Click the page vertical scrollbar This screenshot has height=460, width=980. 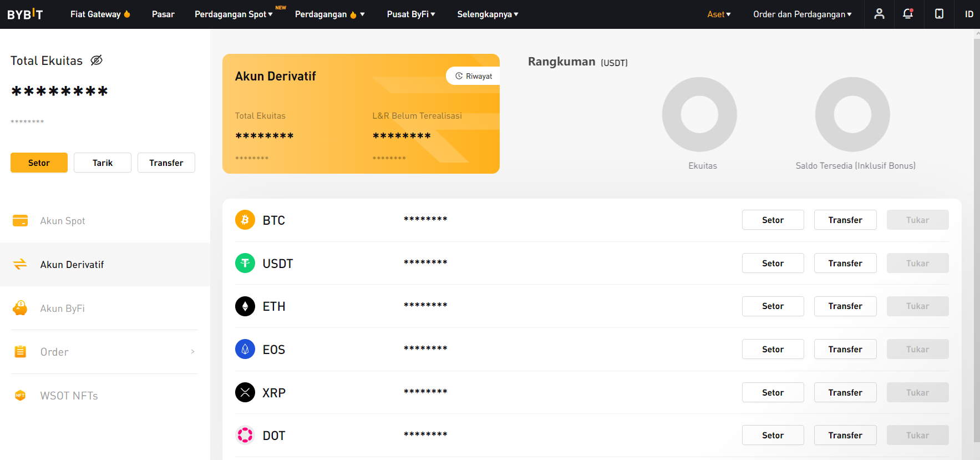tap(977, 240)
